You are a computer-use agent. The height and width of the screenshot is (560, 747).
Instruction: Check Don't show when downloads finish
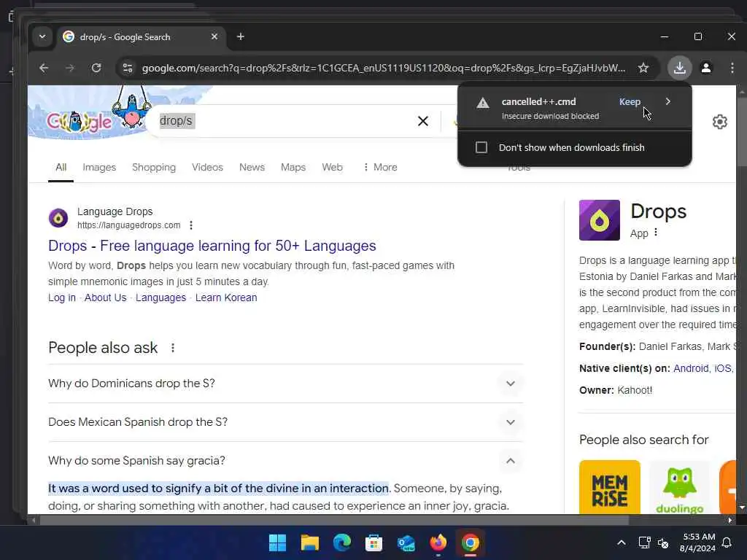481,147
